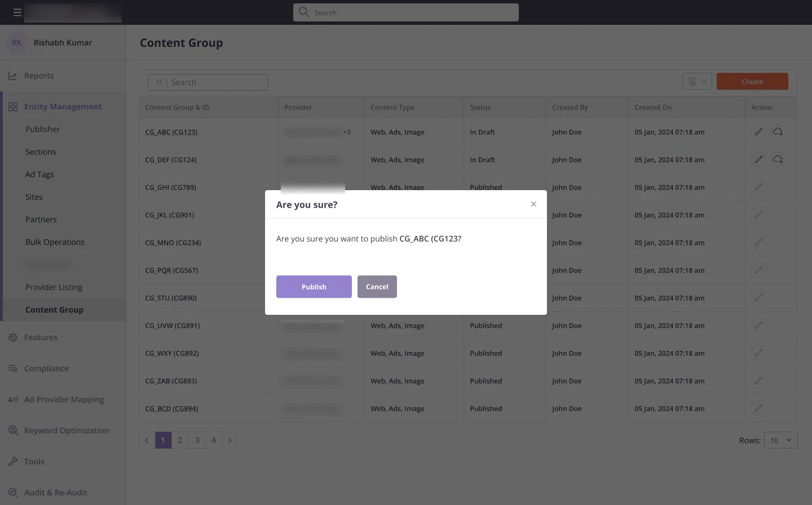
Task: Click edit pencil for CG_DEF row
Action: coord(759,160)
